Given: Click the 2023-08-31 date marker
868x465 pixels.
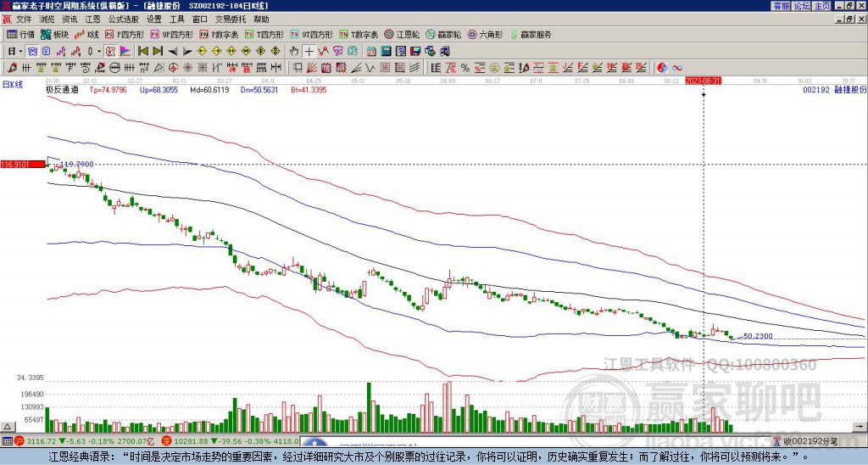Looking at the screenshot, I should click(703, 81).
